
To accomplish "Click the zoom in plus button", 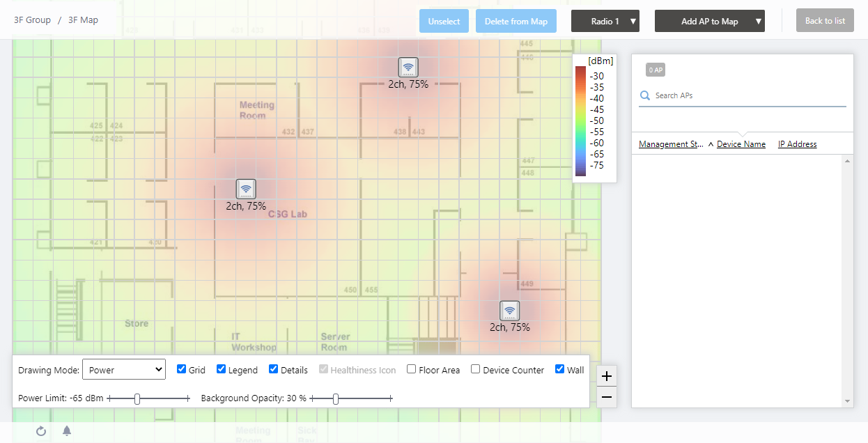I will click(607, 376).
